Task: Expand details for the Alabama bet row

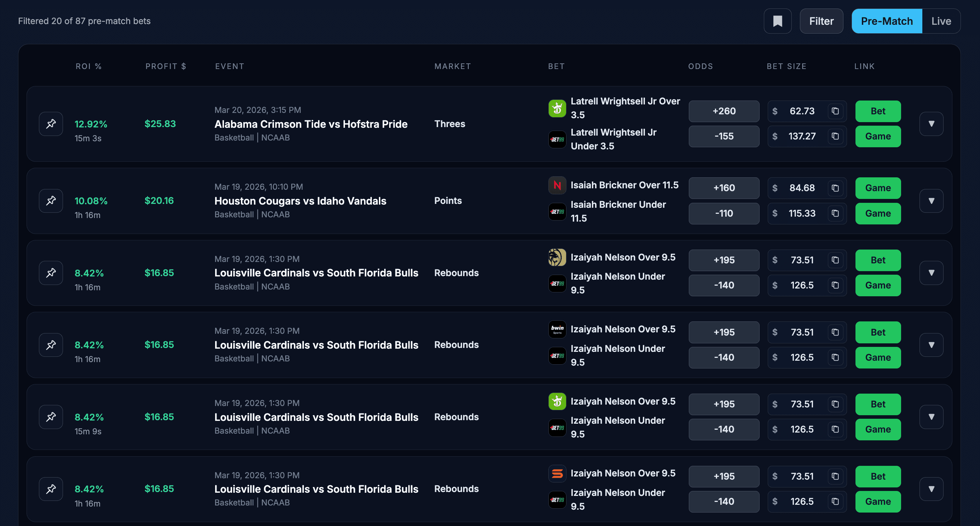Action: click(x=931, y=124)
